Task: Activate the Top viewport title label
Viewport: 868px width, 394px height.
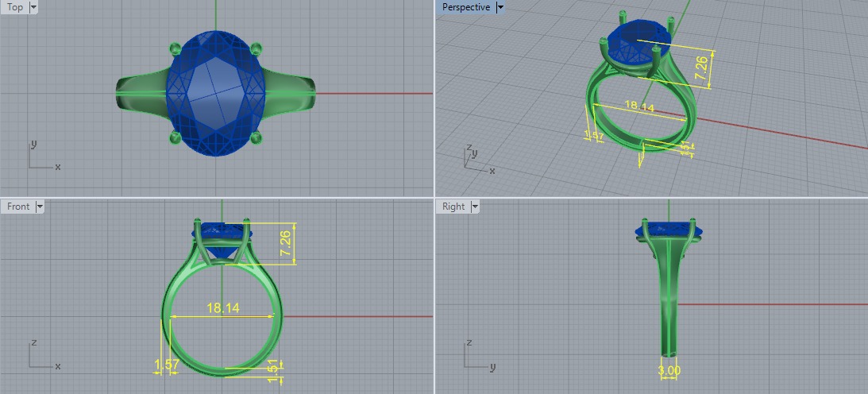Action: 15,7
